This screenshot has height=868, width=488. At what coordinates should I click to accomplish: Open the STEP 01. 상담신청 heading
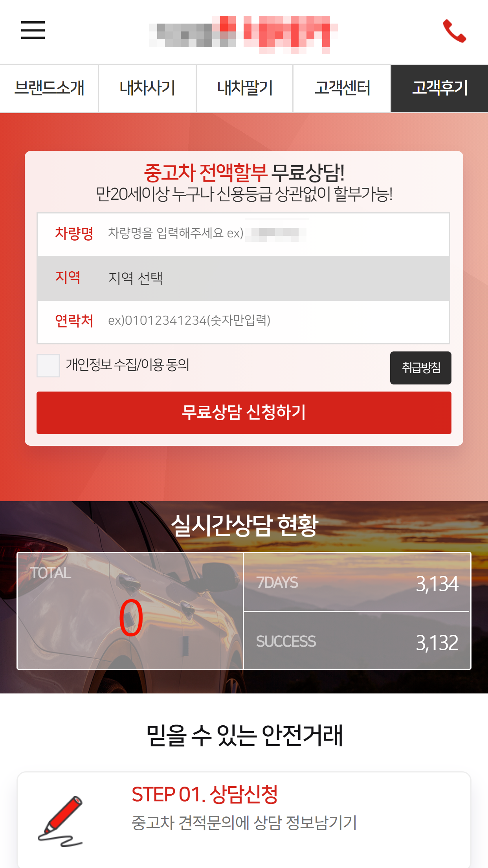(x=205, y=794)
